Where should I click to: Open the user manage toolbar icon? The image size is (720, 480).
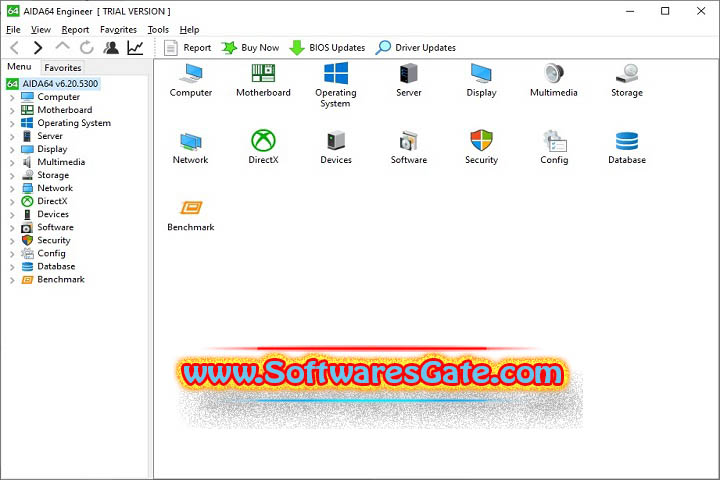(x=111, y=47)
